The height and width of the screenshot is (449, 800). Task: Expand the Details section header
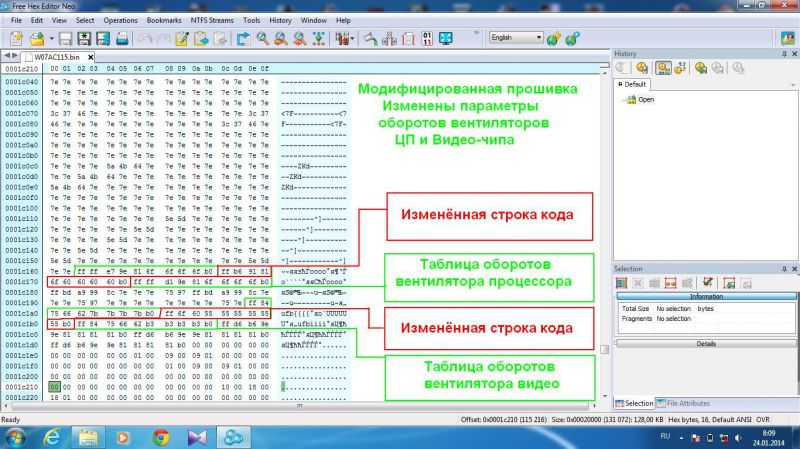coord(706,343)
